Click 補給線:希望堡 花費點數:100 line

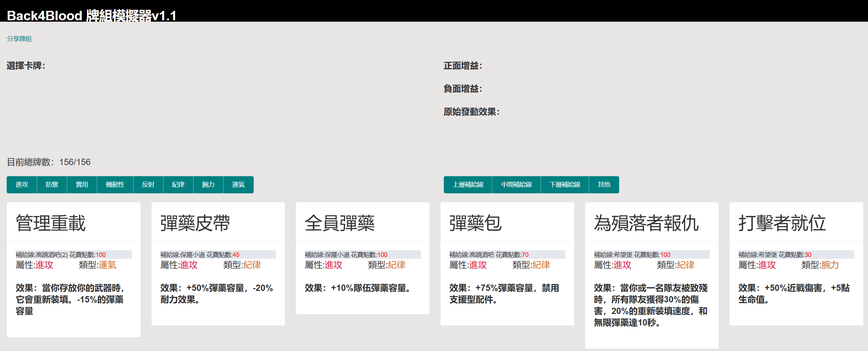[x=652, y=255]
